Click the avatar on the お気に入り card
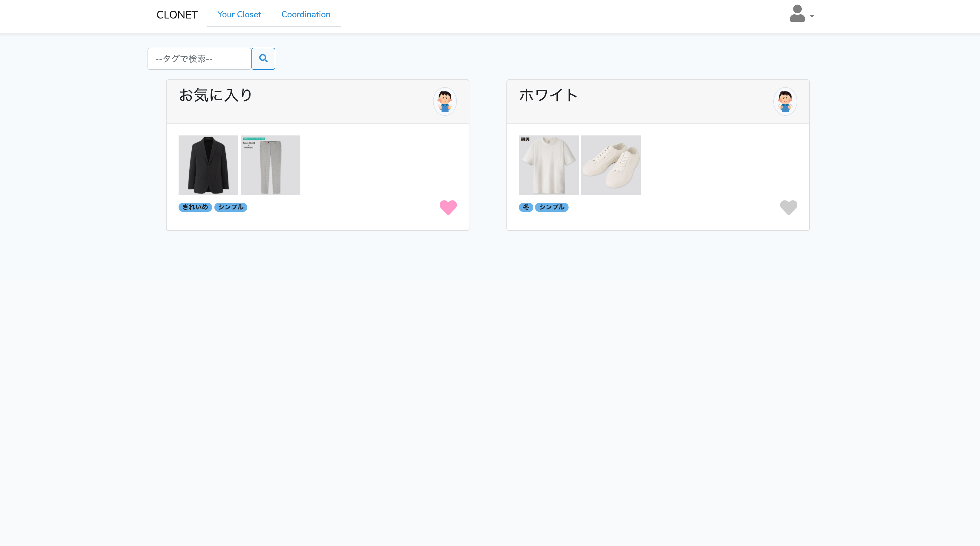Viewport: 980px width, 546px height. [444, 101]
